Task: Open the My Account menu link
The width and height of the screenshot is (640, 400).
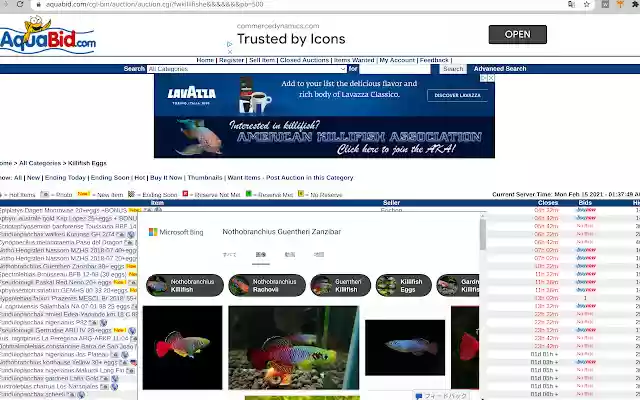Action: [397, 60]
